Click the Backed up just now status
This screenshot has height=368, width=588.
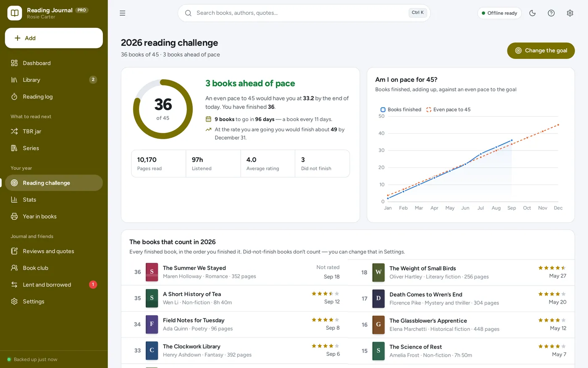click(x=32, y=360)
